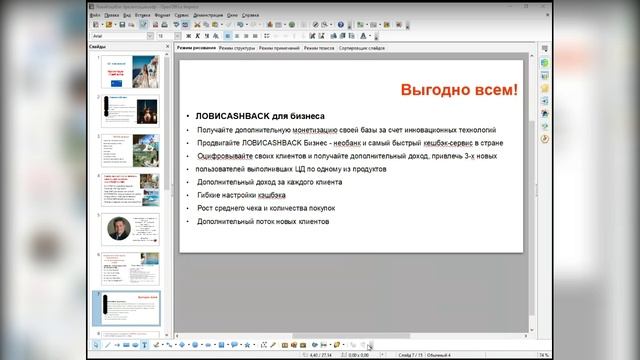640x360 pixels.
Task: Set right text alignment
Action: [246, 36]
